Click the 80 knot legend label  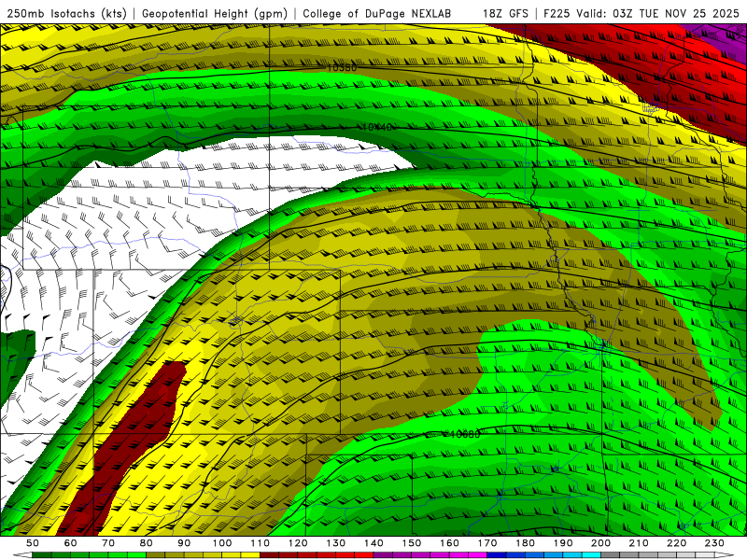pos(147,543)
